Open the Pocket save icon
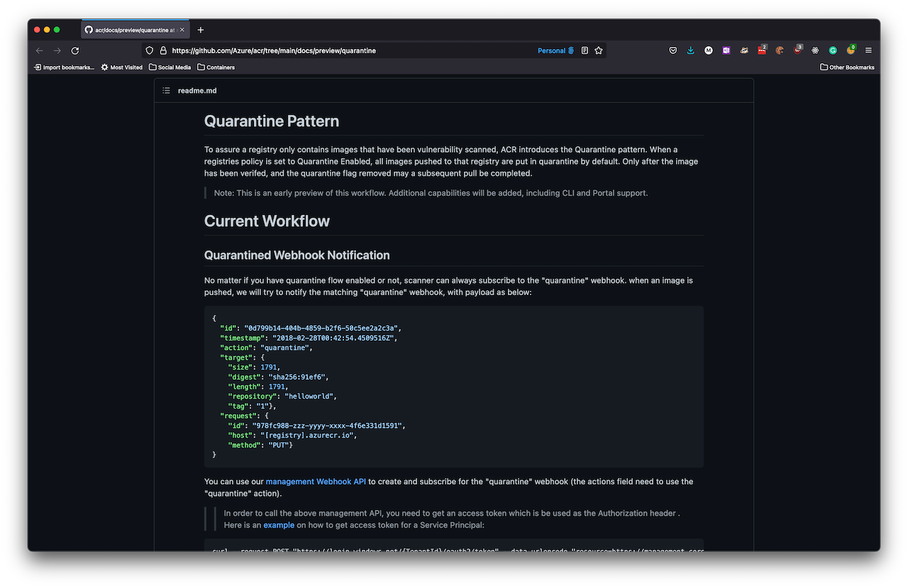 [x=673, y=50]
